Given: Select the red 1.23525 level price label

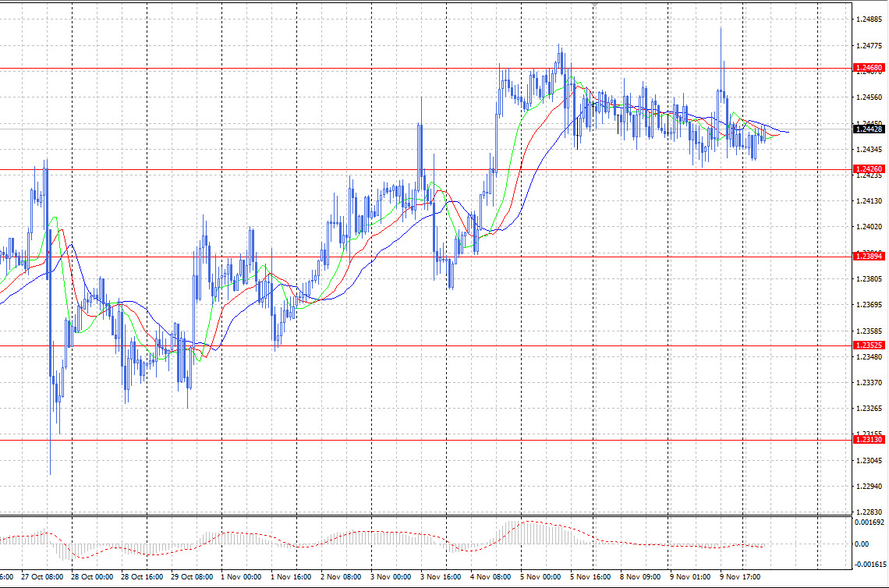Looking at the screenshot, I should point(869,345).
